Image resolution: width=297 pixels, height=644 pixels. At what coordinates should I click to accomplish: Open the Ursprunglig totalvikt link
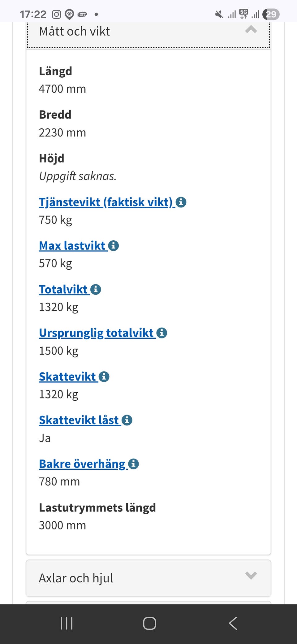click(x=96, y=333)
